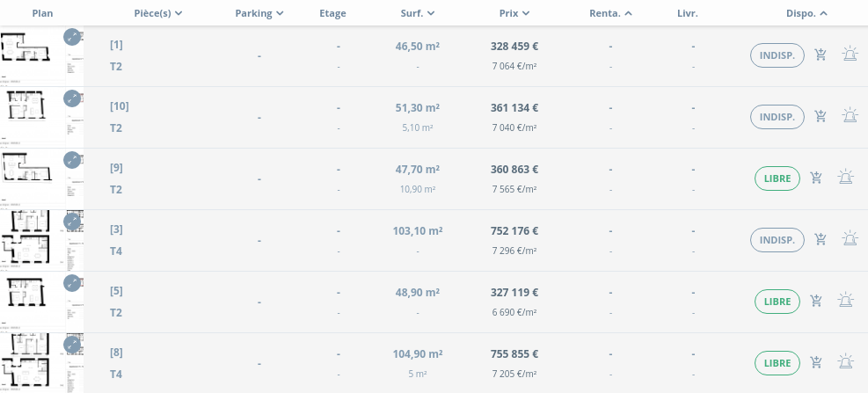Click the LIBRE badge for lot [8]

pos(777,363)
